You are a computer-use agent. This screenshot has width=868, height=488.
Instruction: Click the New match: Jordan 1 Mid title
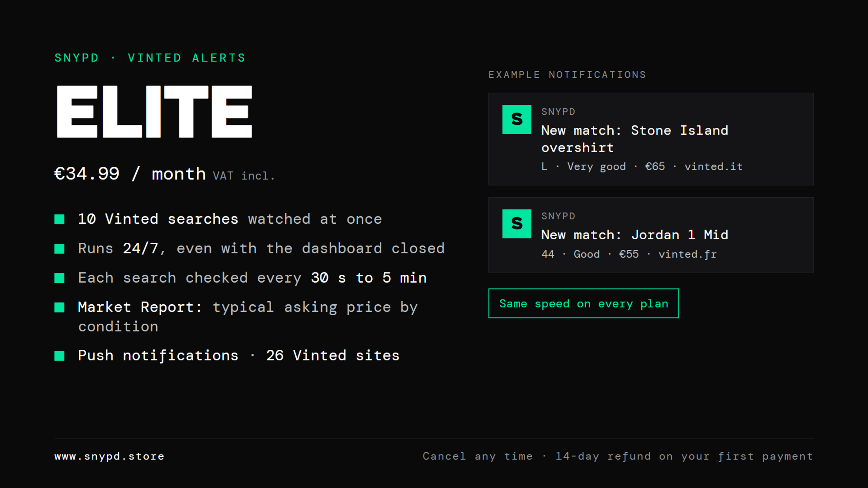[x=635, y=235]
